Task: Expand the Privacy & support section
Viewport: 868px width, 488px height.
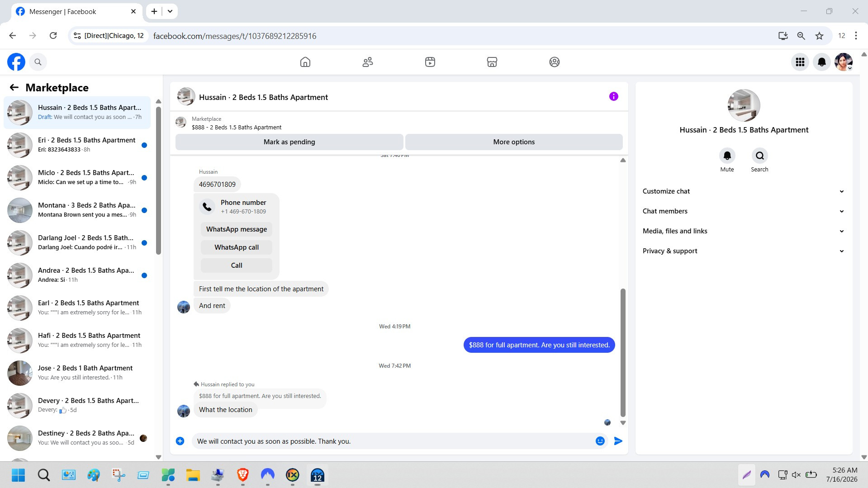Action: click(744, 251)
